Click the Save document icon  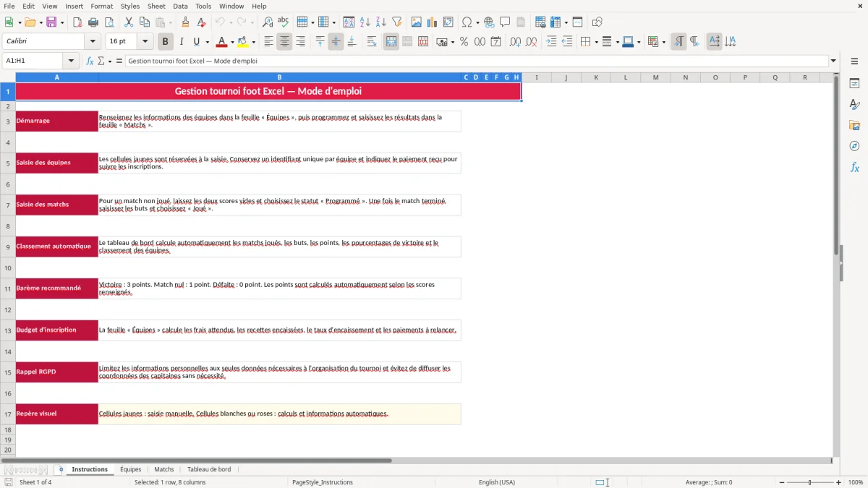tap(51, 22)
